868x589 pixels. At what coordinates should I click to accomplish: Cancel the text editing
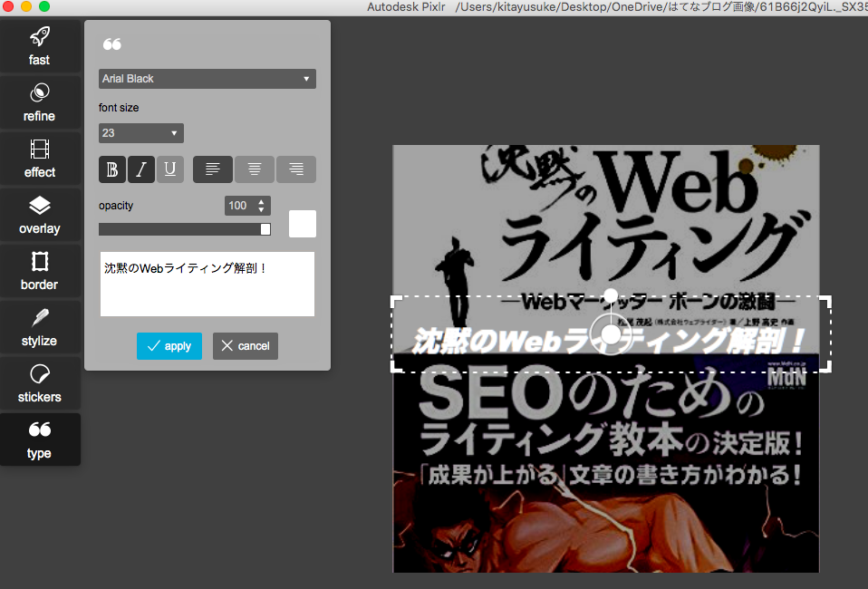[246, 346]
